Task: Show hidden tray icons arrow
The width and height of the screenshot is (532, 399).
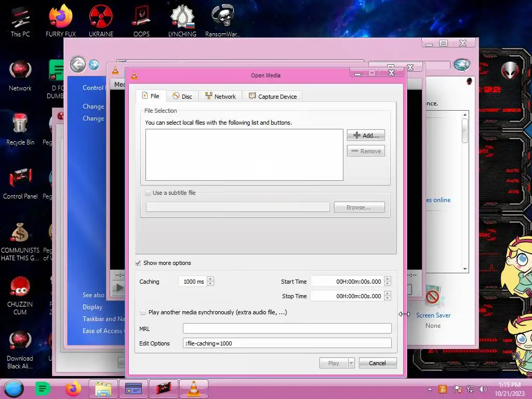Action: click(x=430, y=389)
